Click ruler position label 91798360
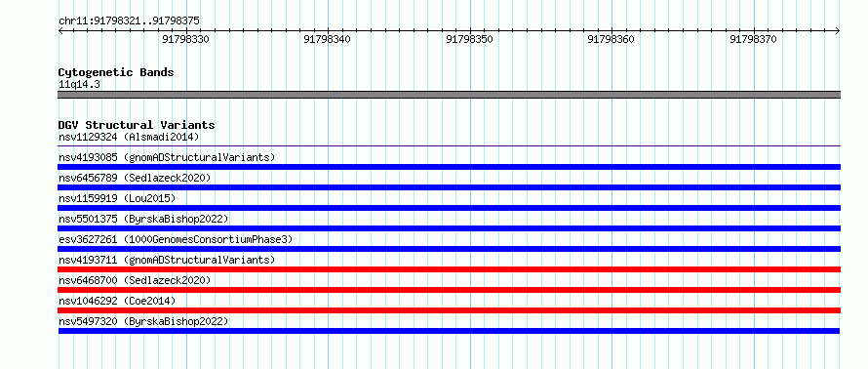The image size is (868, 369). 612,39
